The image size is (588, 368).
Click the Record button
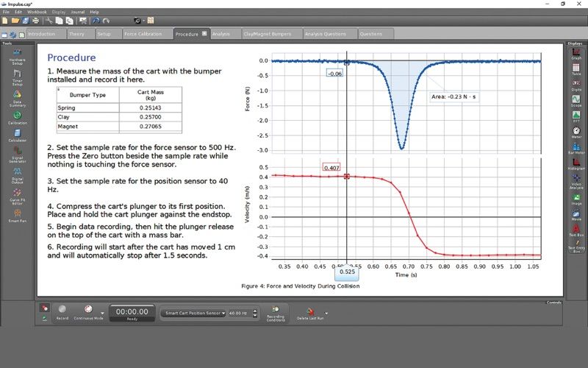click(x=62, y=311)
